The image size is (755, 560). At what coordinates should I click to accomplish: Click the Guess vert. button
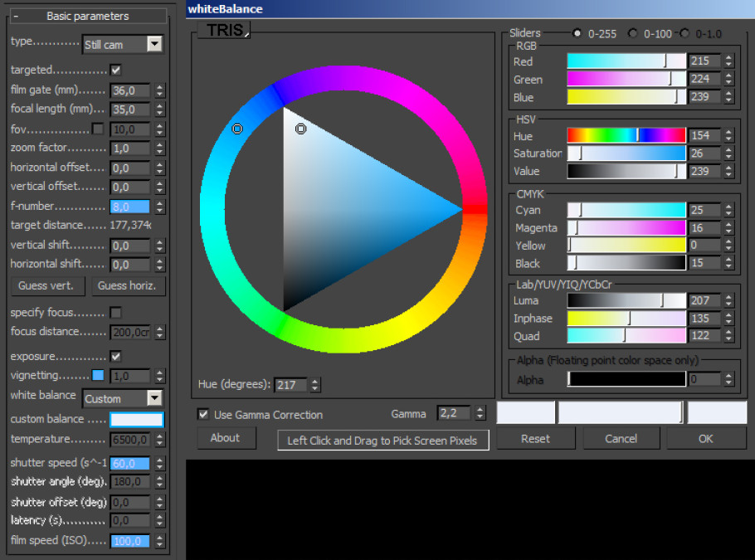point(47,286)
